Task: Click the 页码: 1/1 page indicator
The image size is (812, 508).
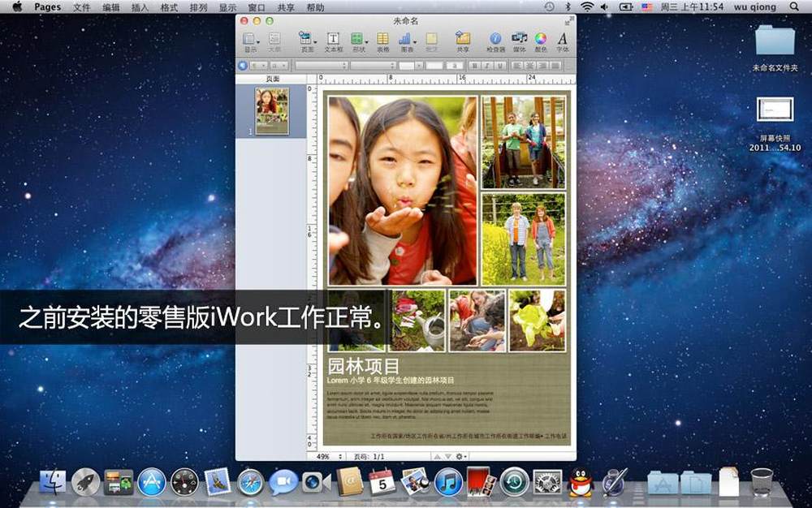Action: click(369, 456)
